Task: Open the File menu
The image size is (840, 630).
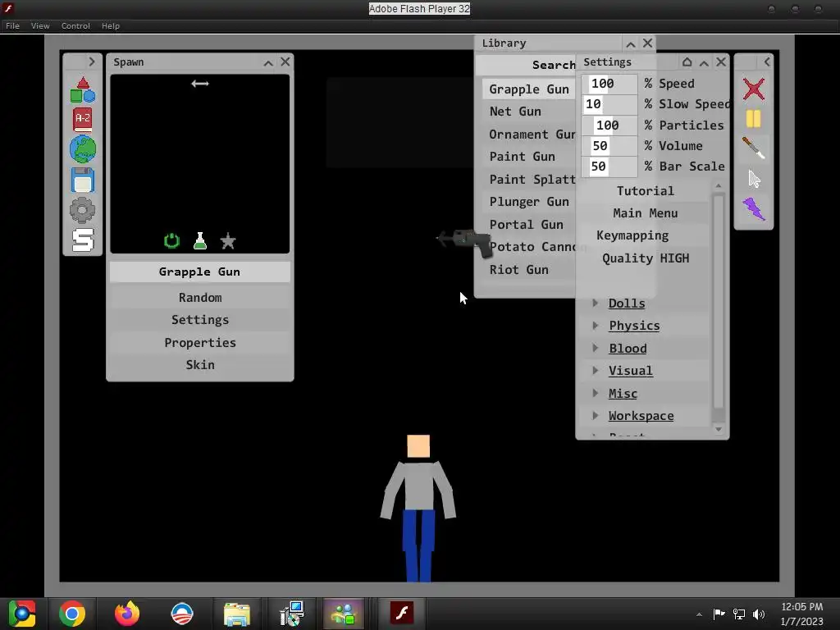Action: click(x=12, y=25)
